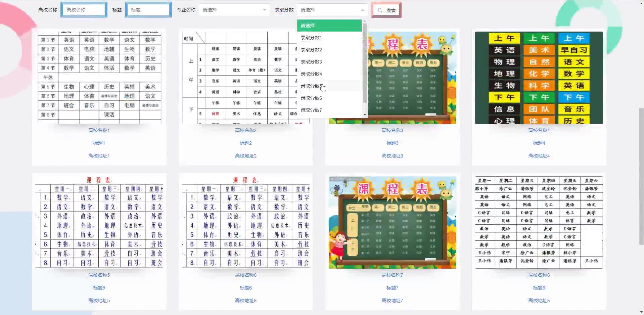Click link 高校名称6
The height and width of the screenshot is (315, 644).
tap(246, 275)
